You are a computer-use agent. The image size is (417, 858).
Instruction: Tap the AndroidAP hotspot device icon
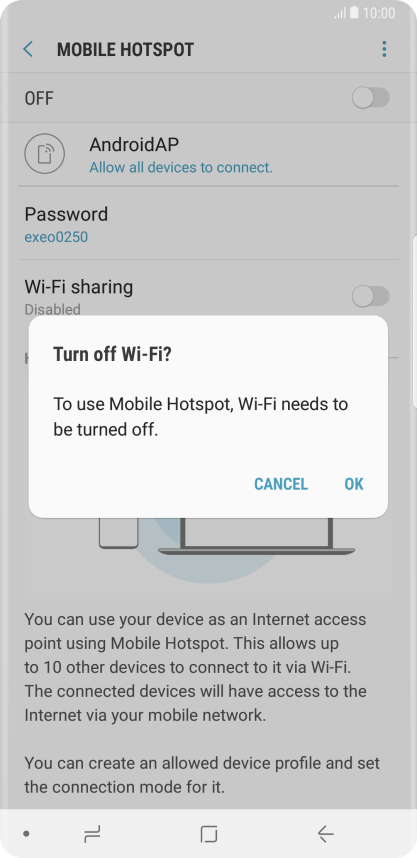44,154
